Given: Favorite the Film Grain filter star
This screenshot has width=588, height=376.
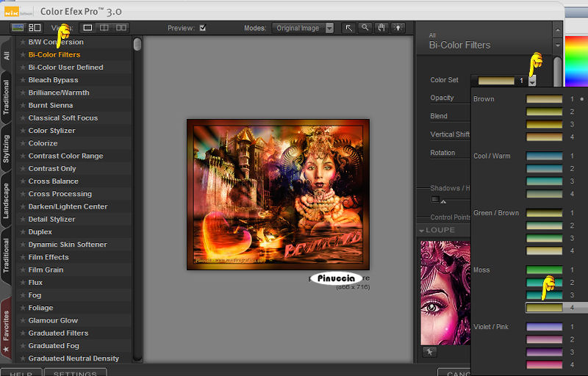Looking at the screenshot, I should [23, 270].
